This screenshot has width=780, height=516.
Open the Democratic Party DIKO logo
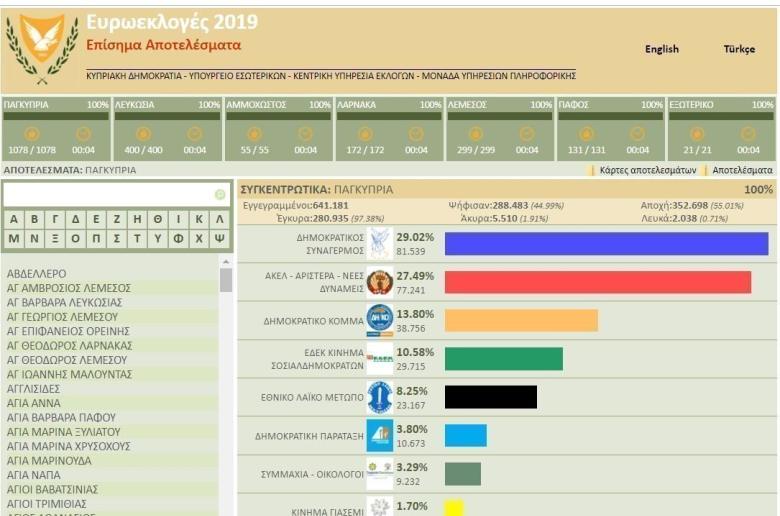[x=380, y=320]
